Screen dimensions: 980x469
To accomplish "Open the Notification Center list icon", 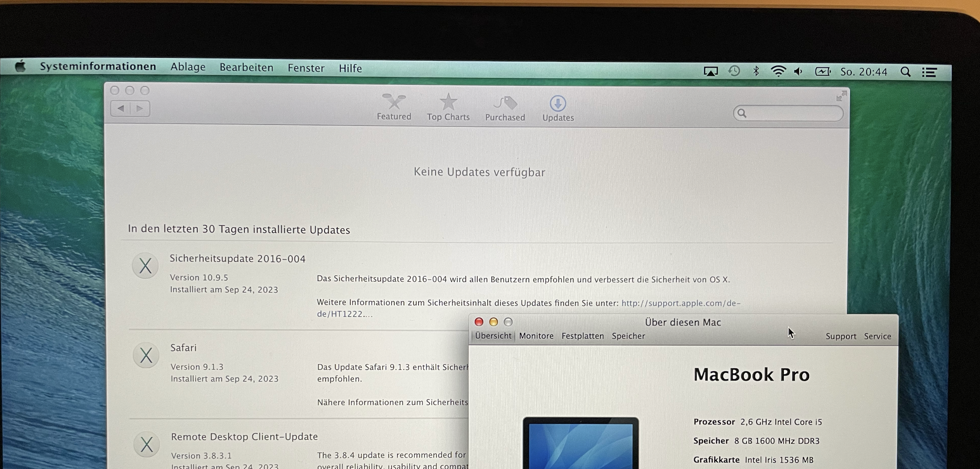I will [929, 72].
